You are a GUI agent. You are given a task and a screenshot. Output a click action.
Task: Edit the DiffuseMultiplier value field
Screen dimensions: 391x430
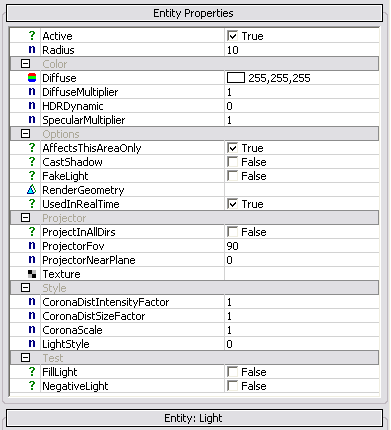click(x=302, y=92)
